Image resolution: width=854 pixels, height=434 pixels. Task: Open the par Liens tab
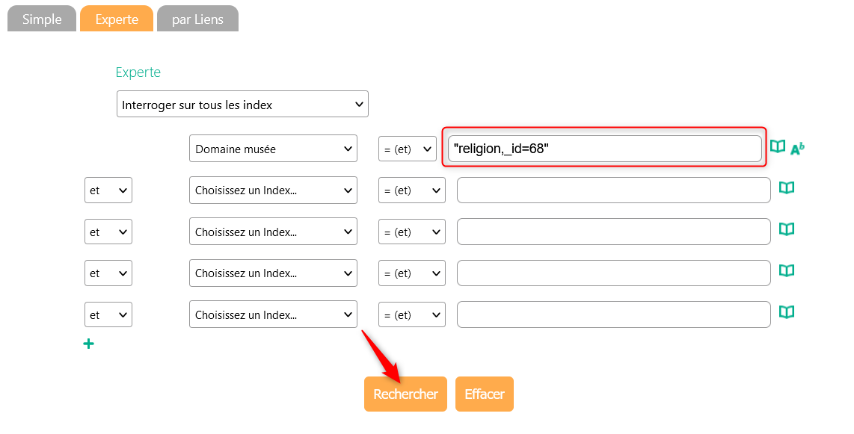197,19
